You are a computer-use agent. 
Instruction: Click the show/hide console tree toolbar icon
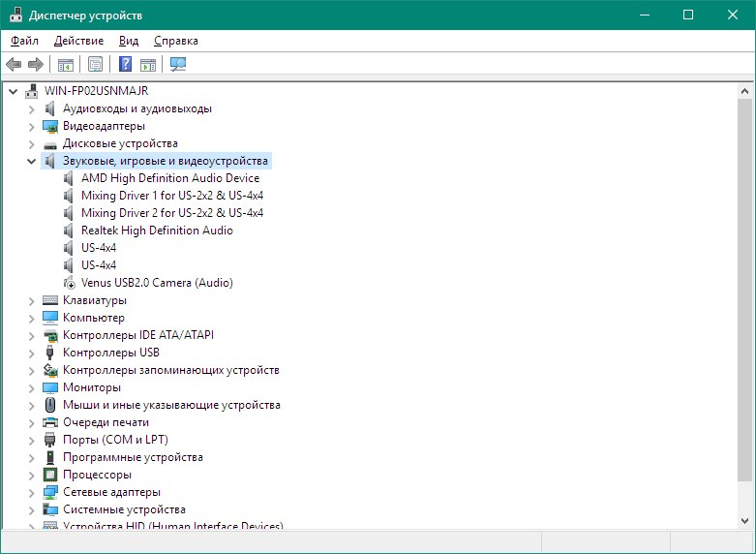tap(66, 64)
